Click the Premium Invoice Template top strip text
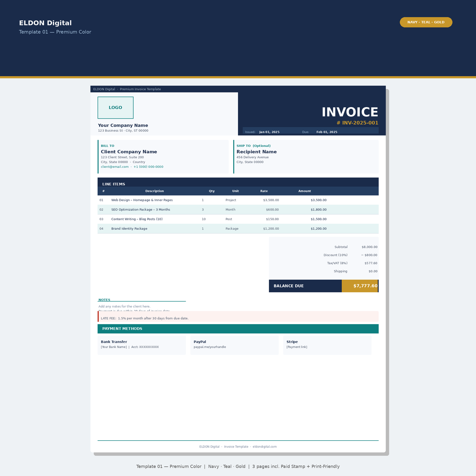Screen dimensions: 476x476 [x=140, y=89]
